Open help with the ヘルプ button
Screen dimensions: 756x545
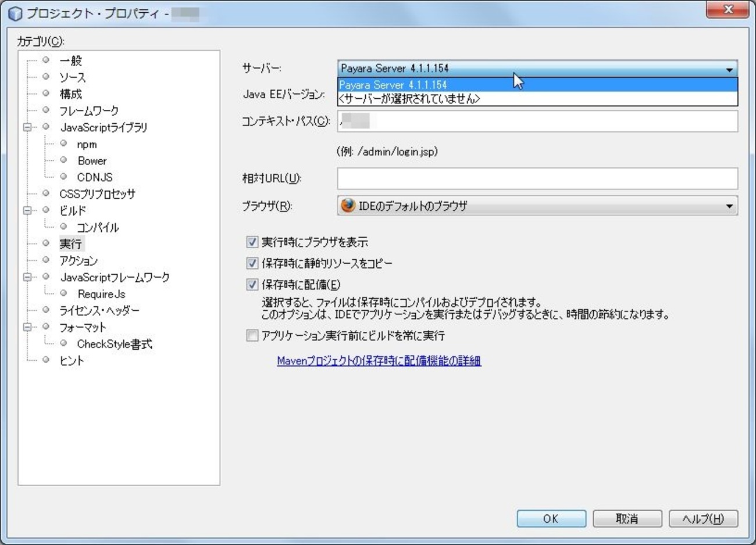(703, 518)
